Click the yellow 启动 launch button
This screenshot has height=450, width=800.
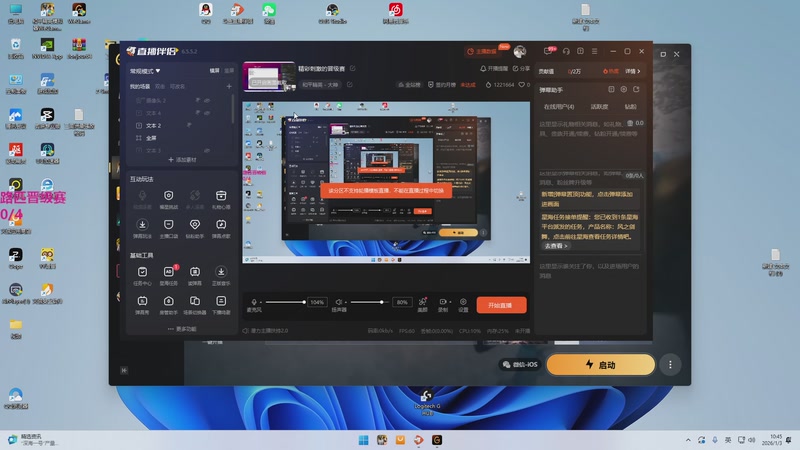tap(601, 365)
